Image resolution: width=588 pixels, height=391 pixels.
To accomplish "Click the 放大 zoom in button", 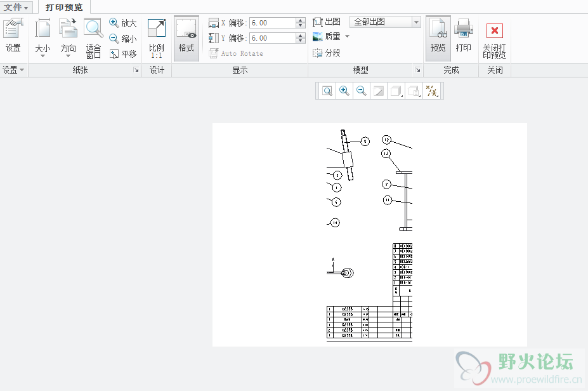I will (123, 23).
